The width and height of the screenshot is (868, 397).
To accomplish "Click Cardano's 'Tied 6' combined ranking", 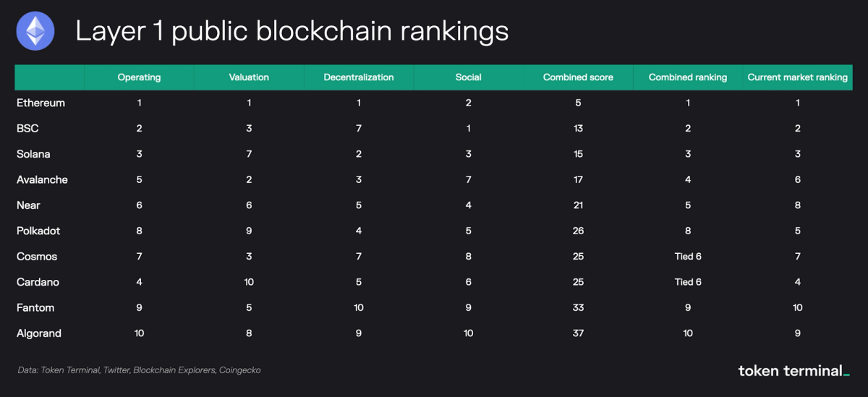I will pyautogui.click(x=688, y=282).
